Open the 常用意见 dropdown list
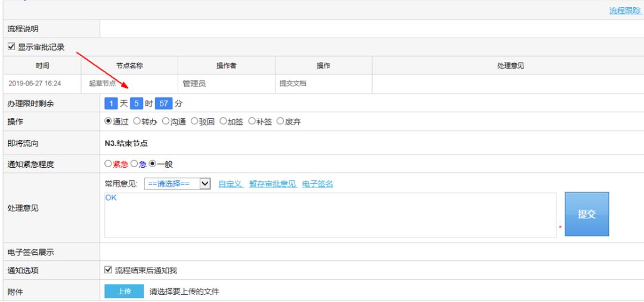The height and width of the screenshot is (302, 644). [178, 184]
